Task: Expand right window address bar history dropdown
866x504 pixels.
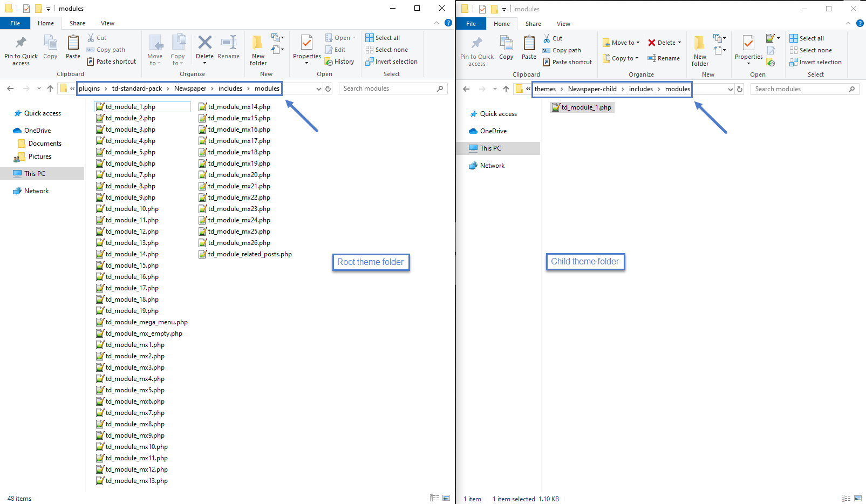Action: click(731, 89)
